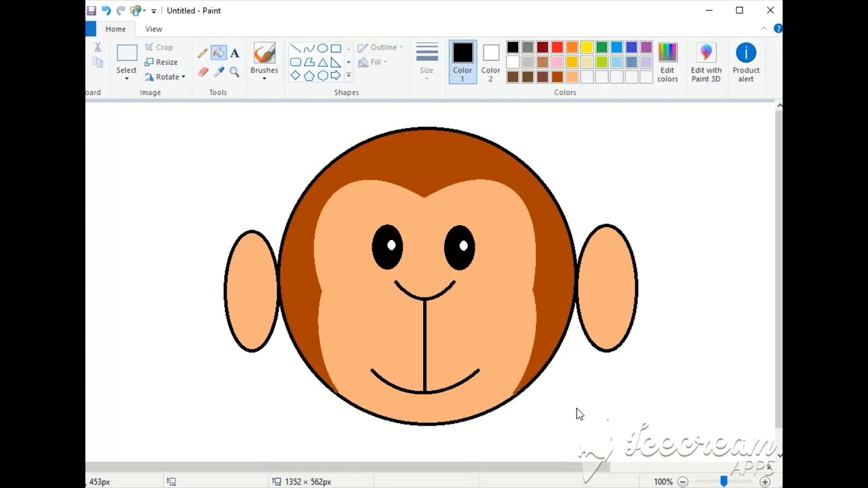
Task: Open the blue File menu tab
Action: (x=91, y=29)
